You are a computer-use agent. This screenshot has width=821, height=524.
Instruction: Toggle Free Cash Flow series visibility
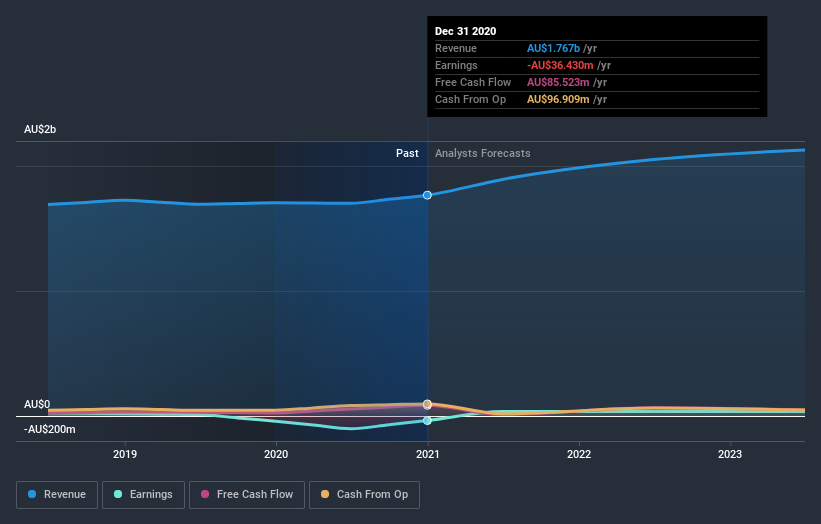[247, 495]
